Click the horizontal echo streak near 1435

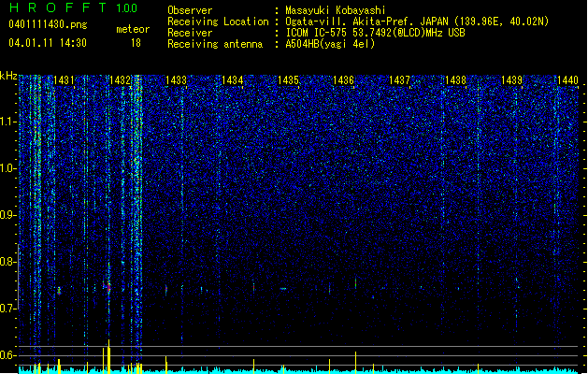coord(283,289)
